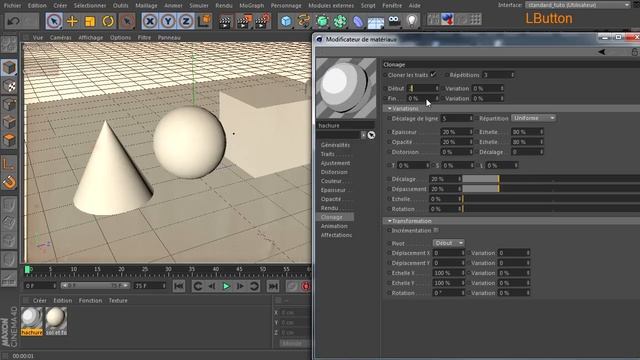Open the green generator objects icon
This screenshot has width=640, height=360.
coord(322,21)
